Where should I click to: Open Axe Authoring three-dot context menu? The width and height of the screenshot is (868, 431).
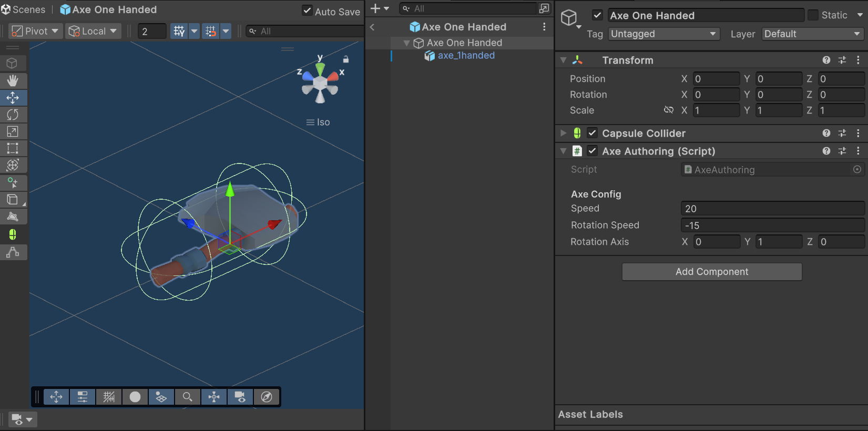tap(858, 151)
